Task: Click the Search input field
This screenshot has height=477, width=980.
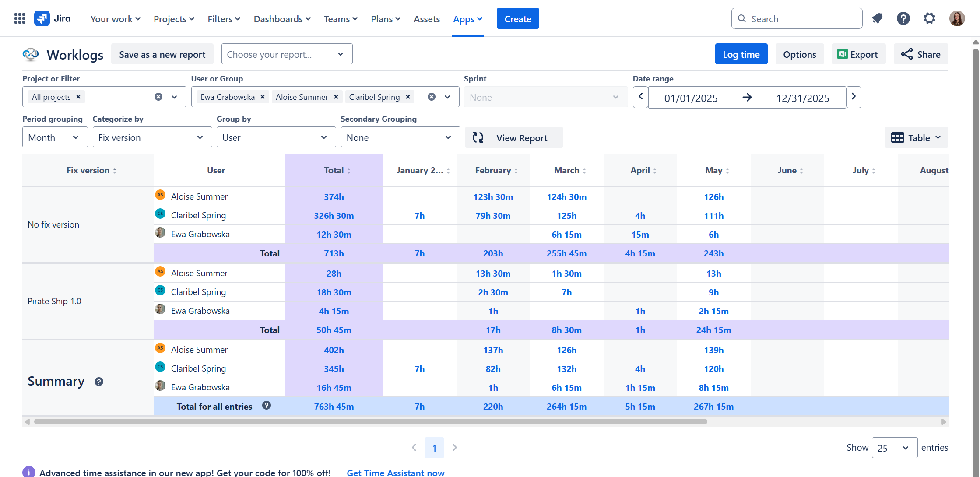Action: (797, 19)
